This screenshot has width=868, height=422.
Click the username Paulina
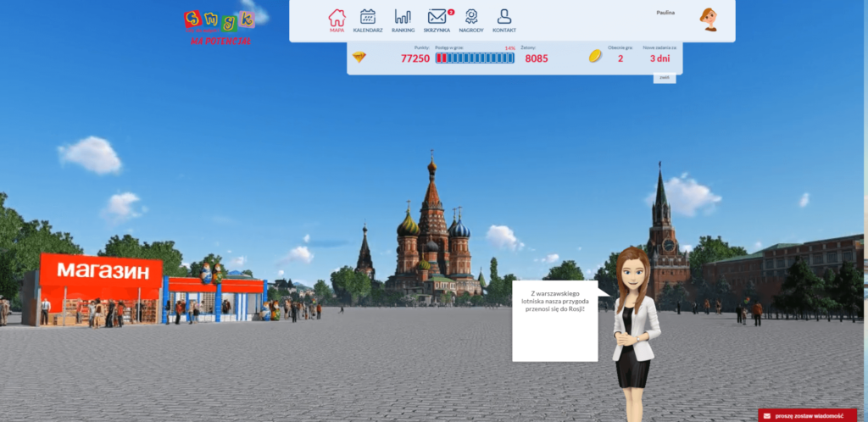click(x=665, y=13)
